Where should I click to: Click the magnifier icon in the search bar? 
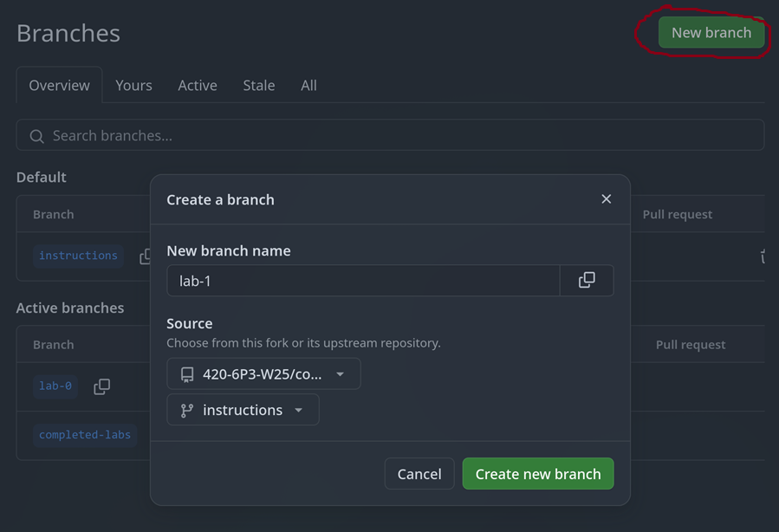click(36, 136)
